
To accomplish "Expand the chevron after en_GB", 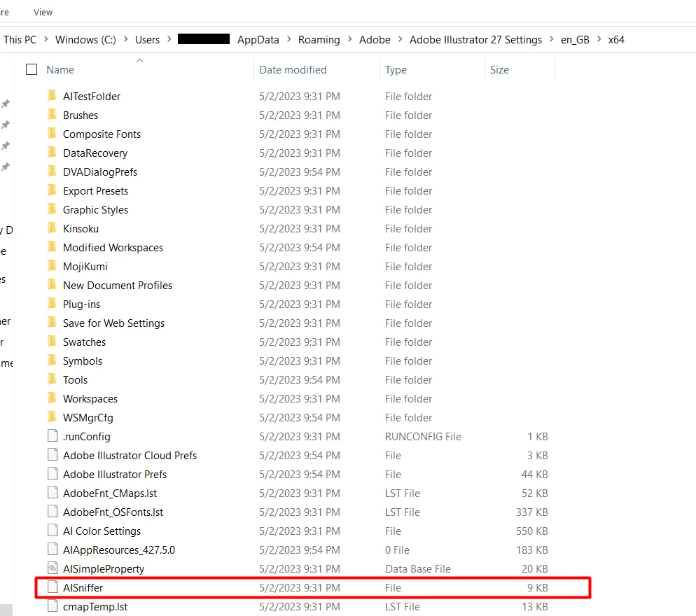I will [x=599, y=39].
